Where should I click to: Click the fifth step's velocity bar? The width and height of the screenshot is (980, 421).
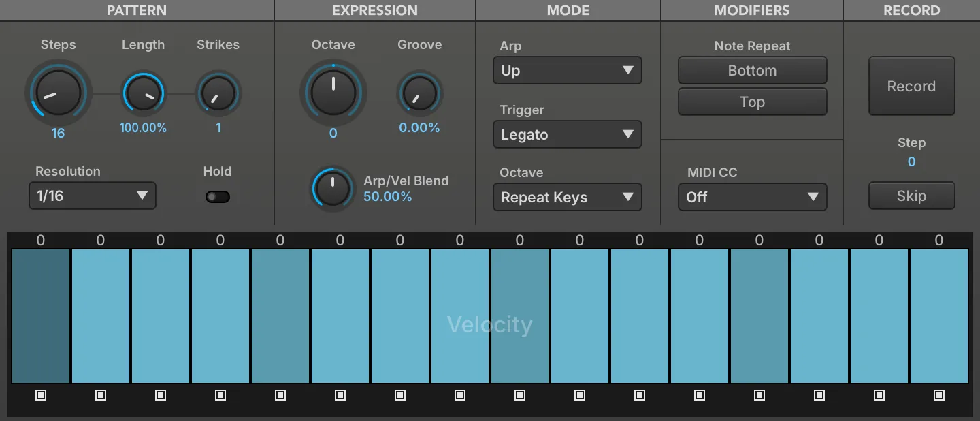(x=280, y=316)
